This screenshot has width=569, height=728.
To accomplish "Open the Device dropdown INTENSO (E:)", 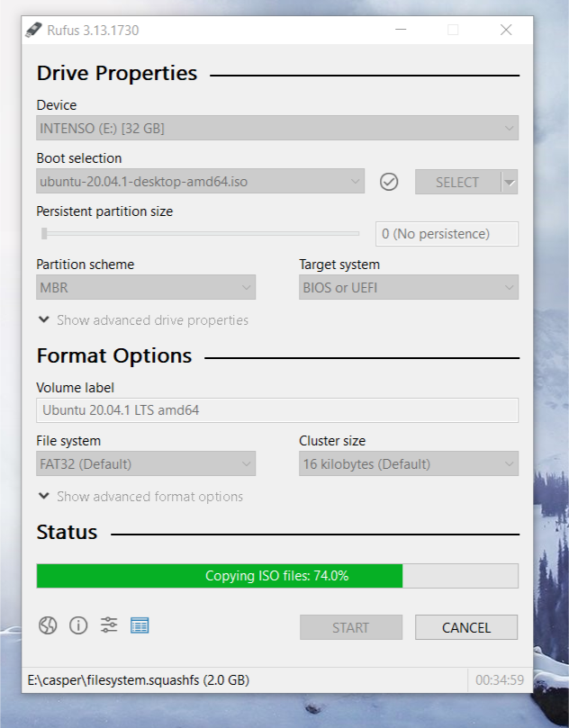I will (x=277, y=128).
